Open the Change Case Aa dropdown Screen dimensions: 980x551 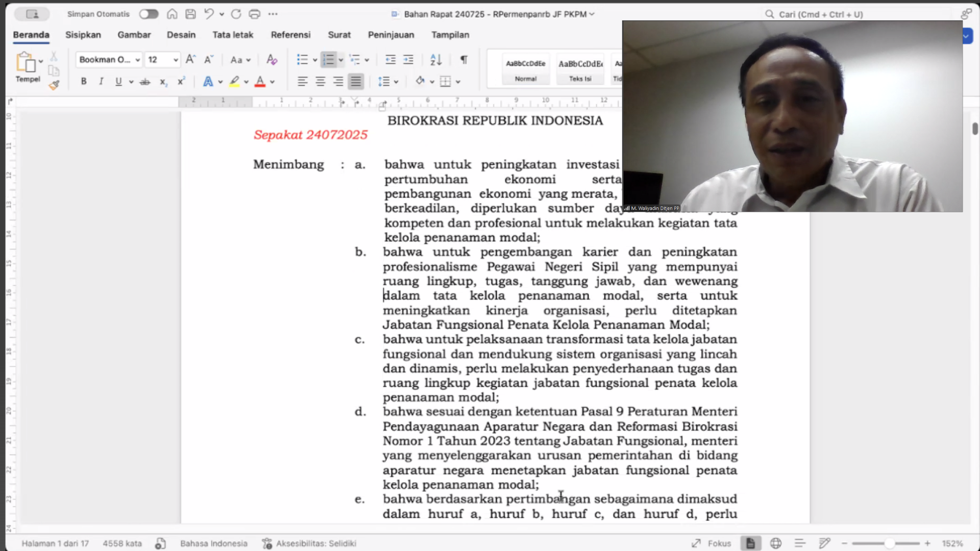(x=240, y=60)
